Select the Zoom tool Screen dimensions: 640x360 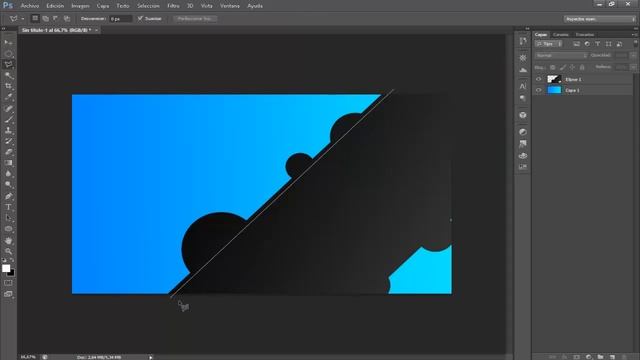click(x=8, y=251)
